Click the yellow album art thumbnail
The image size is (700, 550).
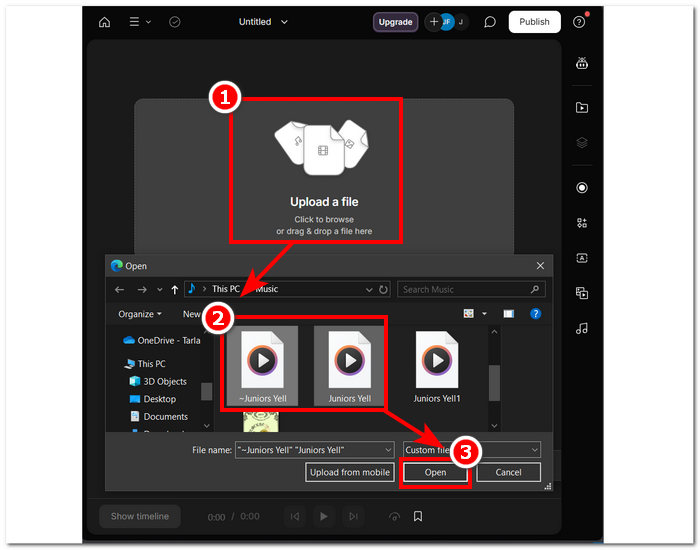261,422
